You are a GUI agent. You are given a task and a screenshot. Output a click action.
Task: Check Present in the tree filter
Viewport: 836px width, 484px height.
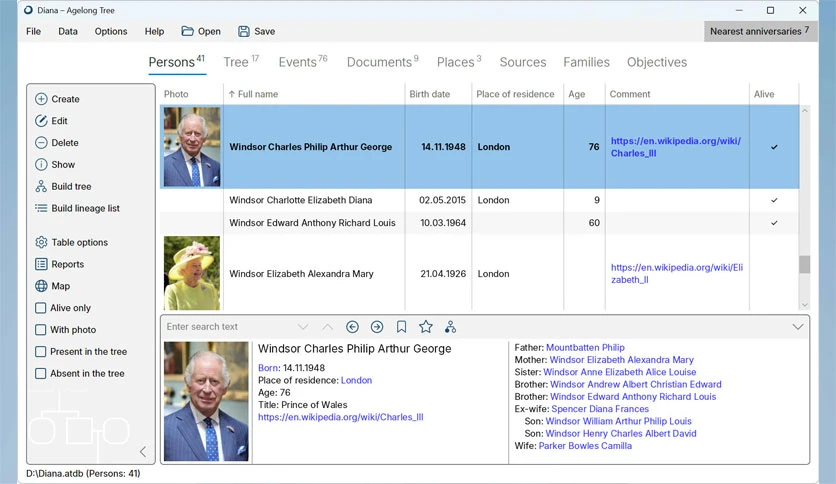tap(41, 352)
